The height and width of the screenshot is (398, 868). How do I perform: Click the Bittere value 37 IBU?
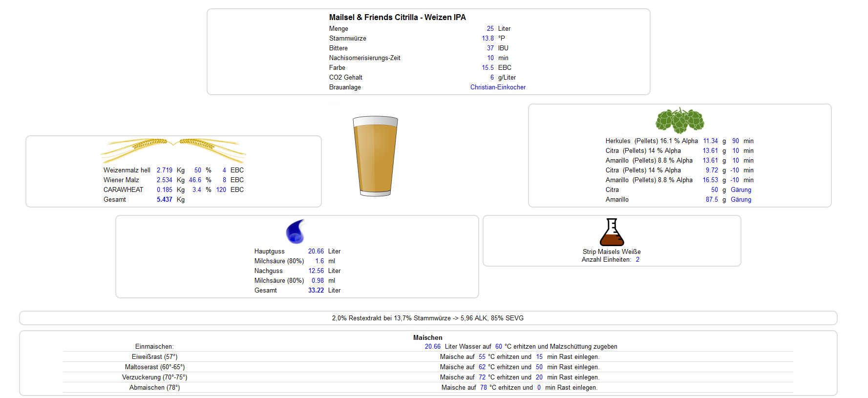(490, 48)
